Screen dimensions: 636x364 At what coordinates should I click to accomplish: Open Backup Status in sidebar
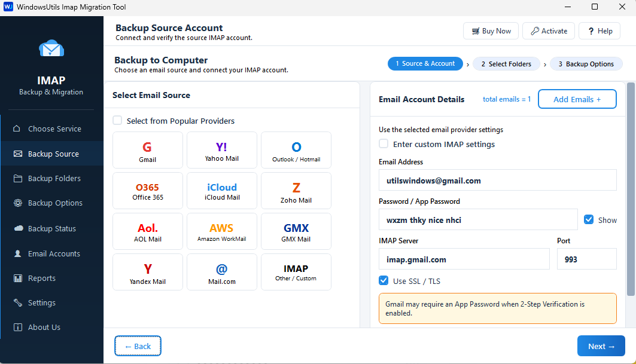pos(52,228)
